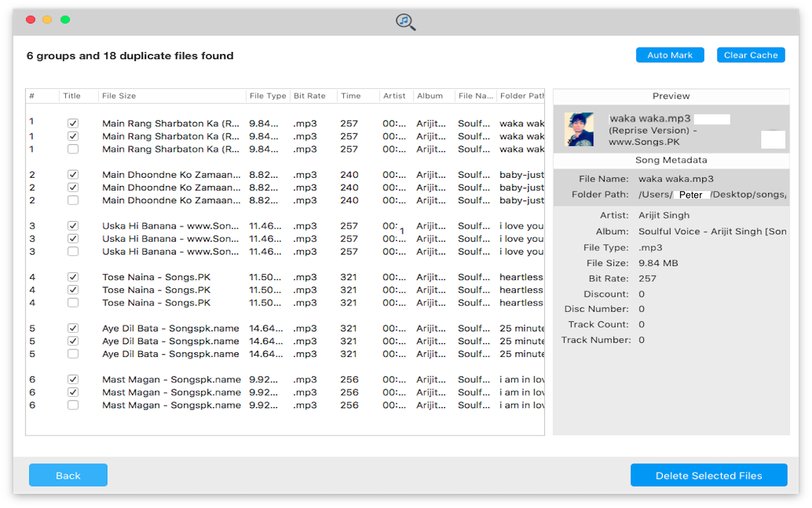This screenshot has height=508, width=812.
Task: Check the unchecked Mast Magan row
Action: [73, 405]
